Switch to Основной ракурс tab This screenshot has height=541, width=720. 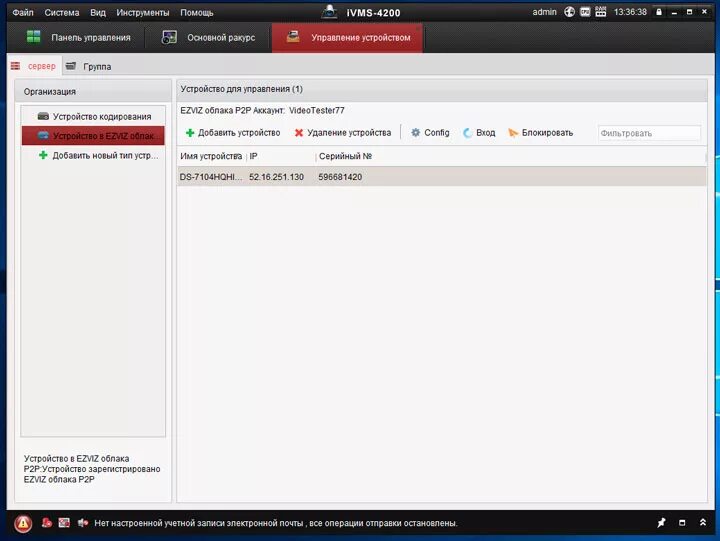pyautogui.click(x=208, y=38)
